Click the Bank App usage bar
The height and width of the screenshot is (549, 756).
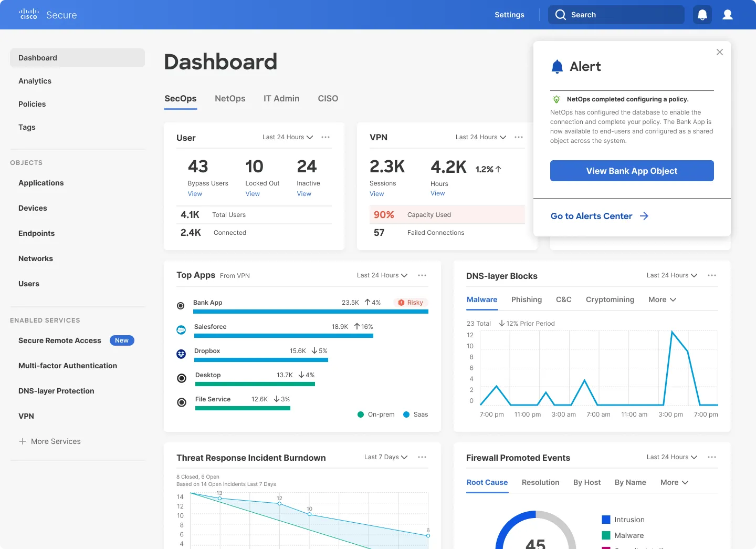point(311,312)
